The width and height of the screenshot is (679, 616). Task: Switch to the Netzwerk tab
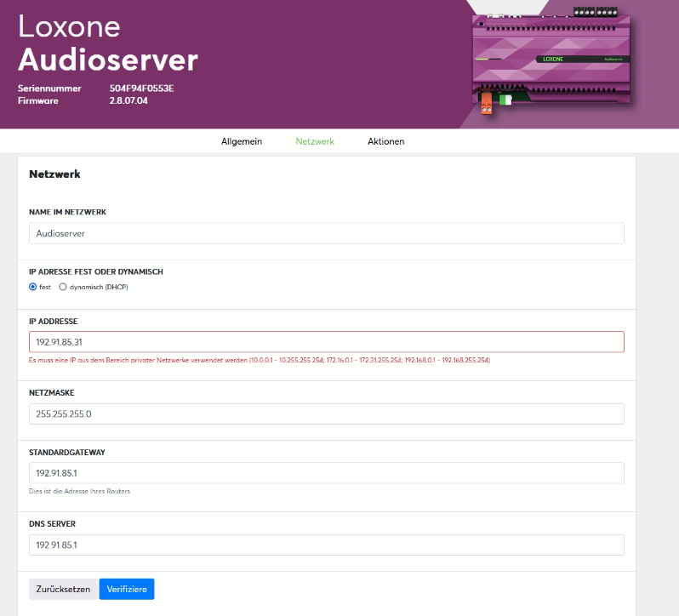tap(315, 141)
